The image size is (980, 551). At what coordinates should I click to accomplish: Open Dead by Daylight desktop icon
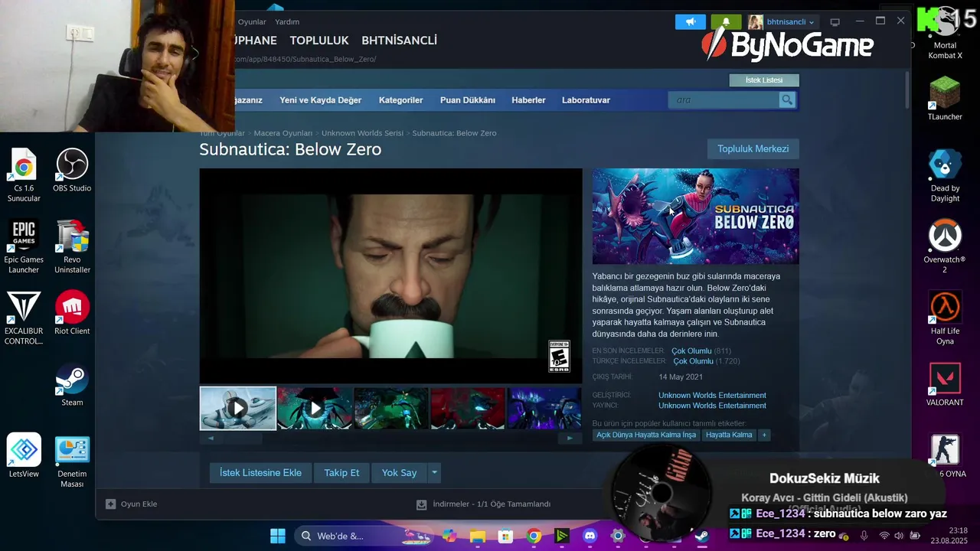point(945,176)
